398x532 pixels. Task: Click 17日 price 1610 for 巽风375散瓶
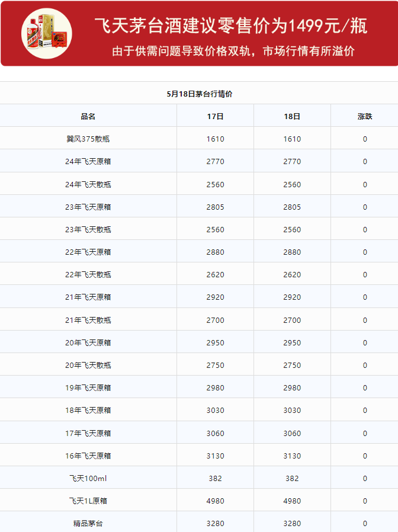[x=215, y=139]
